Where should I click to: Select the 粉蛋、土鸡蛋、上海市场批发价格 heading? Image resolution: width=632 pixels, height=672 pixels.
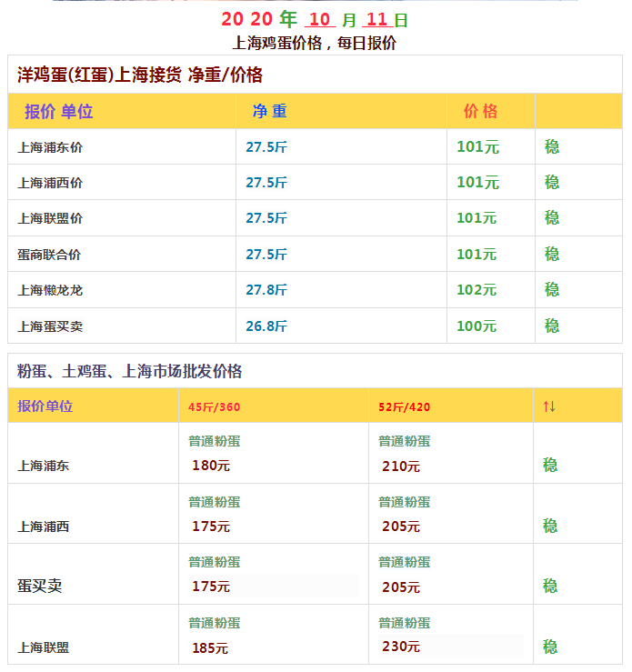(130, 371)
